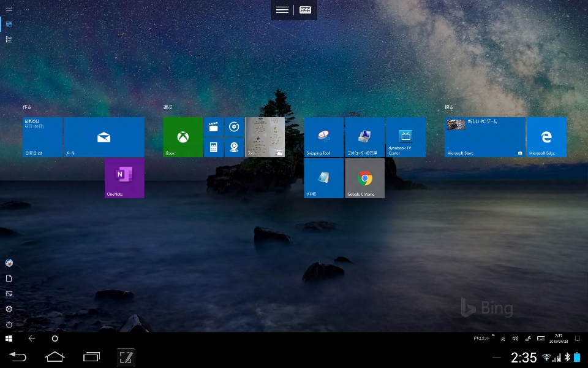Expand the Start hamburger menu
The height and width of the screenshot is (368, 588).
[9, 9]
